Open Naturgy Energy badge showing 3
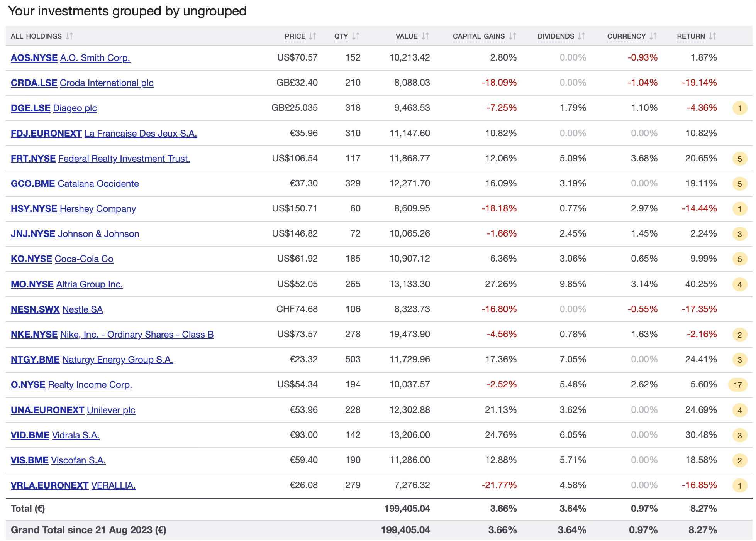 tap(739, 360)
